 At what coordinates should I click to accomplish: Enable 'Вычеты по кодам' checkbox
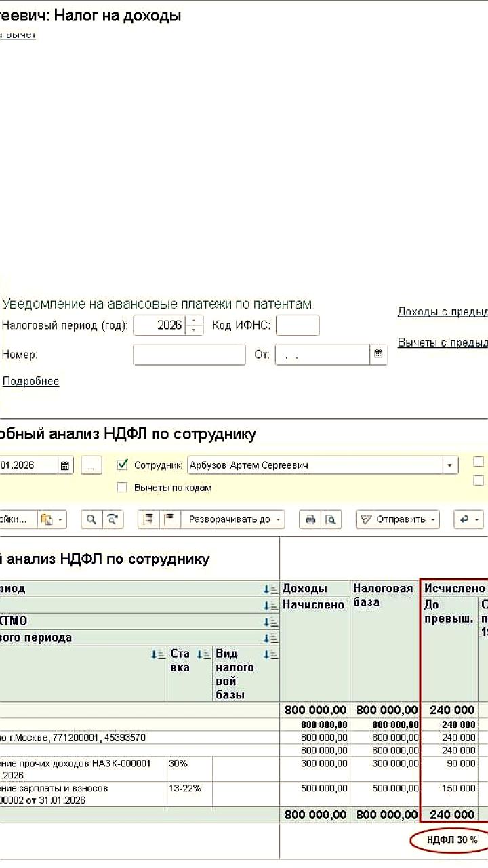[x=122, y=487]
